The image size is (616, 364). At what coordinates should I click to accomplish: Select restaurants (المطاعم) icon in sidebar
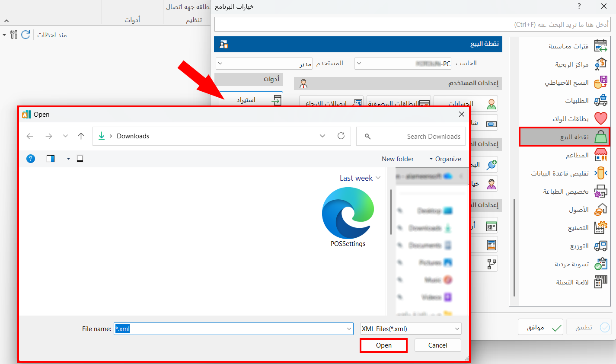point(600,155)
